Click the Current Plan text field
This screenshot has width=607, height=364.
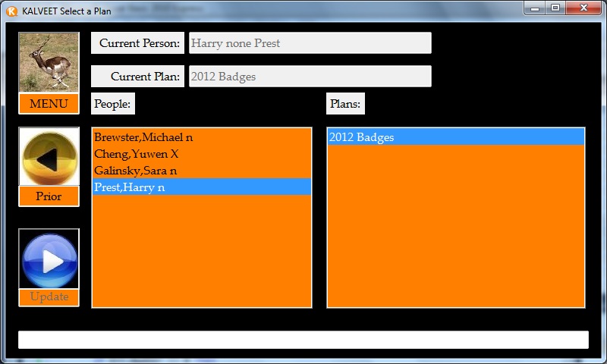click(x=310, y=77)
